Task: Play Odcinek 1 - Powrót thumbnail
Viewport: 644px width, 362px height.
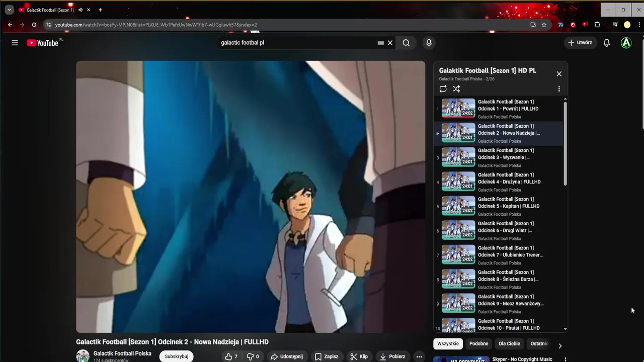Action: pyautogui.click(x=458, y=108)
